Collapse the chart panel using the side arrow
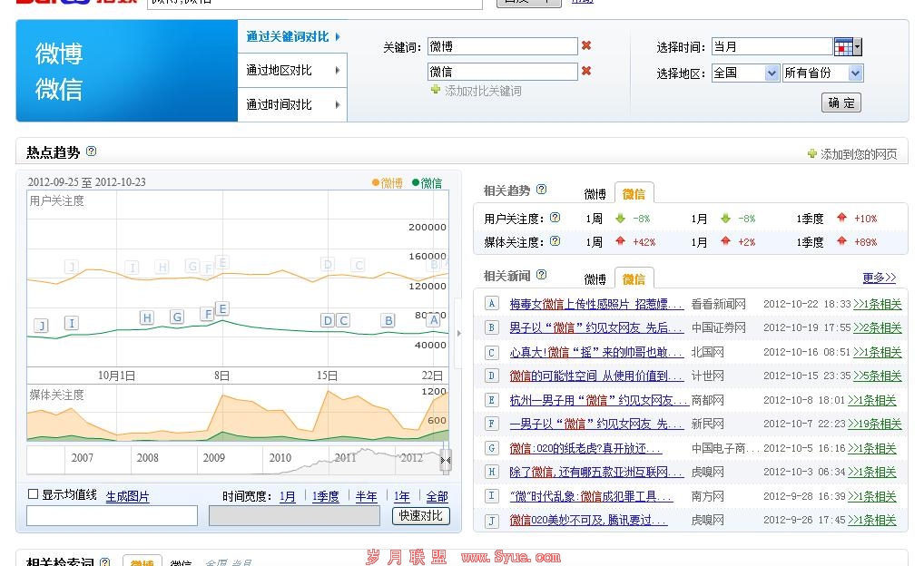 (459, 334)
